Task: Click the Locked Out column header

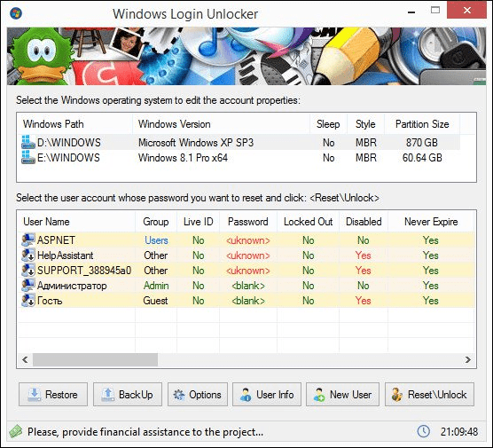Action: click(x=309, y=222)
